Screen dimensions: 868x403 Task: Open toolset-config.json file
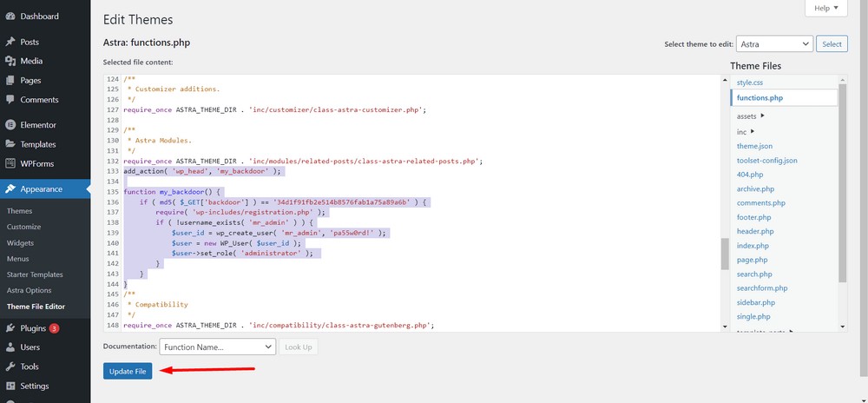pos(766,161)
